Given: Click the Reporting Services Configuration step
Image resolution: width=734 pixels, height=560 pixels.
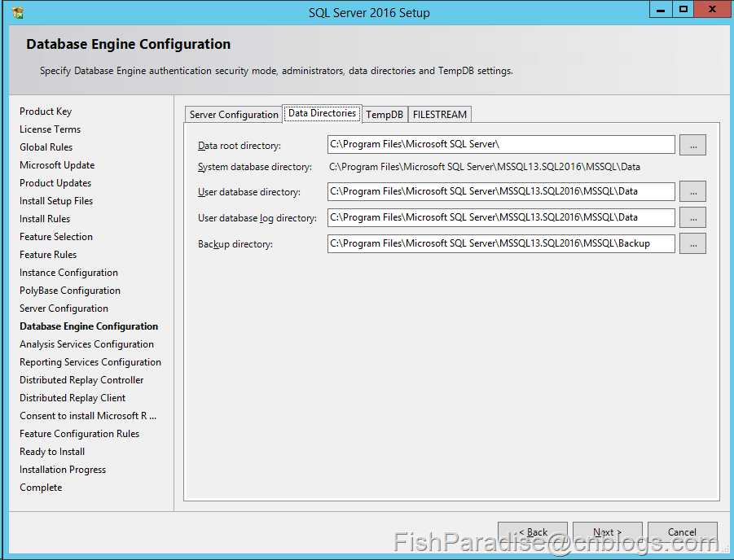Looking at the screenshot, I should (x=90, y=362).
